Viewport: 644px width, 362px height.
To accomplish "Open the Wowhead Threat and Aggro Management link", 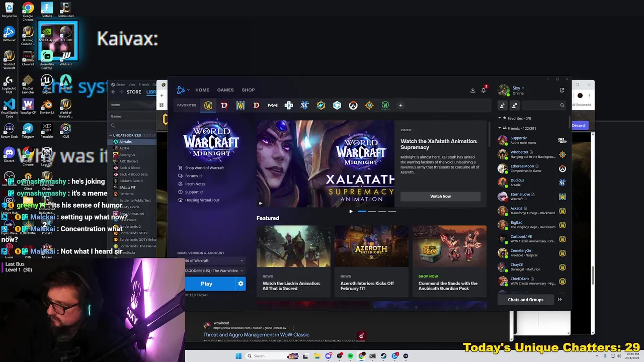I will 256,335.
